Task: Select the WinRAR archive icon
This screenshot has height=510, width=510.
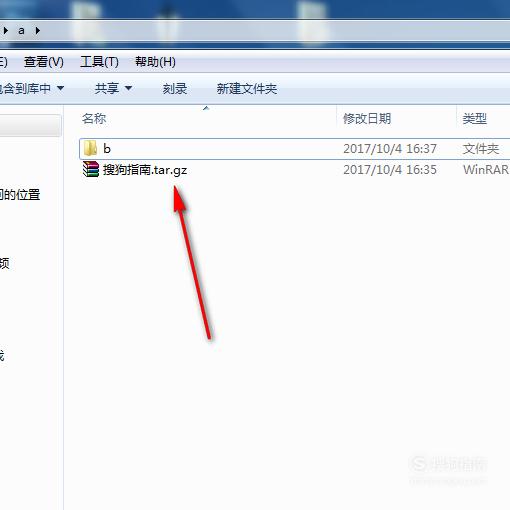Action: click(x=91, y=169)
